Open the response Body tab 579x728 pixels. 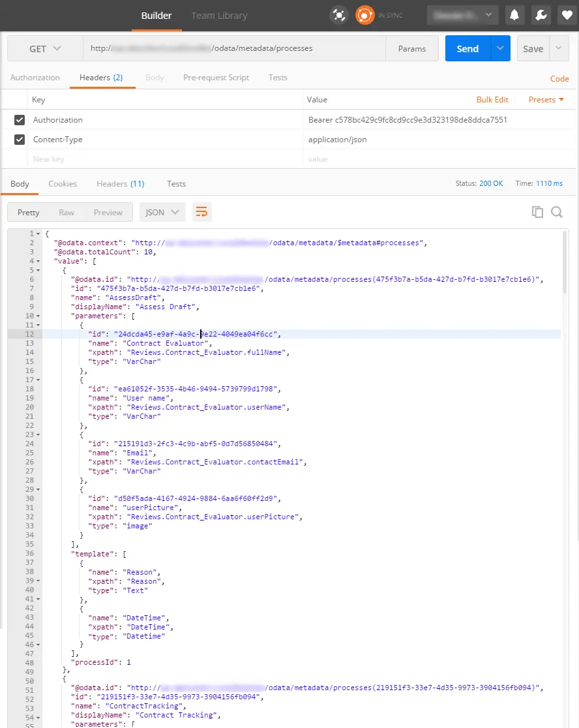(20, 184)
